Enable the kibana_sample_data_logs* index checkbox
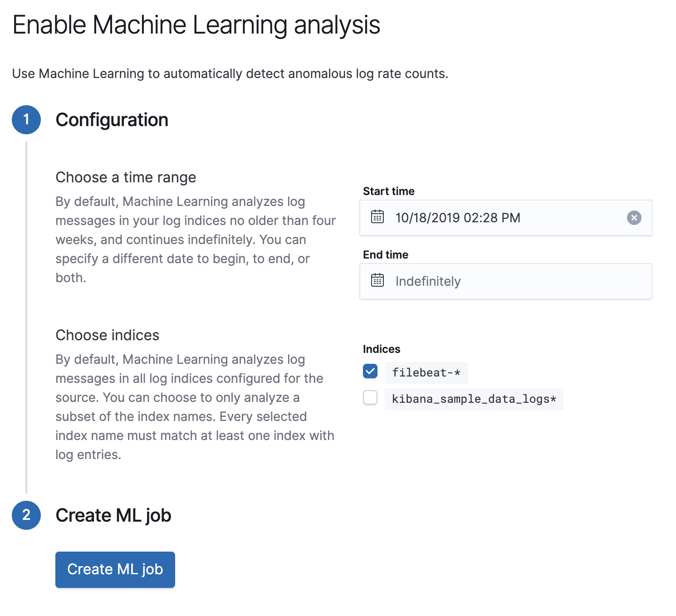The width and height of the screenshot is (676, 616). [370, 397]
